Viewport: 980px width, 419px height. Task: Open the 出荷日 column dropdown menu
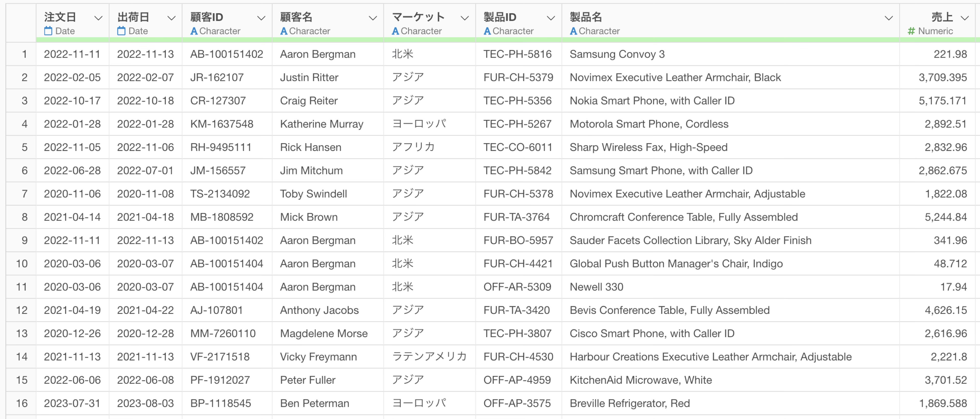[171, 18]
